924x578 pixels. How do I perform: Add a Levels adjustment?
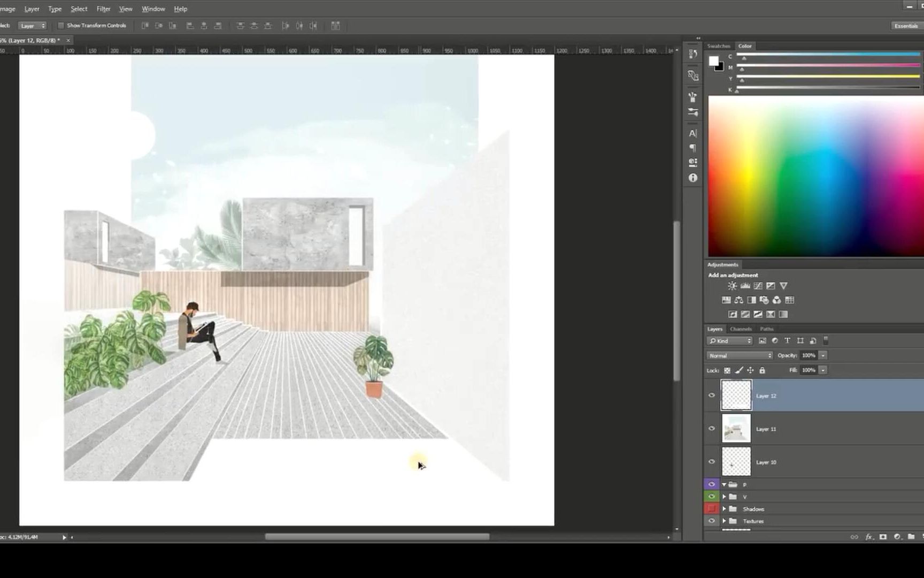pos(745,286)
